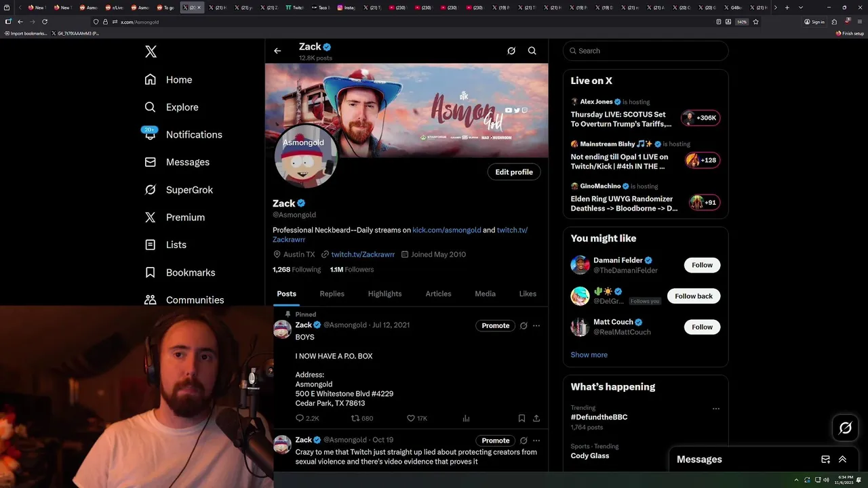The image size is (868, 488).
Task: Open Alex Jones live broadcast
Action: 646,113
